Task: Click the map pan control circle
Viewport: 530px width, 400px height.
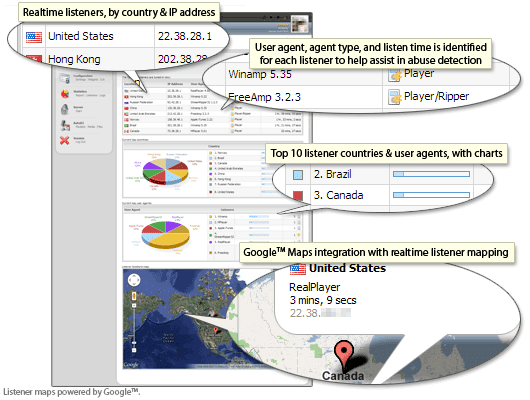Action: coord(134,280)
